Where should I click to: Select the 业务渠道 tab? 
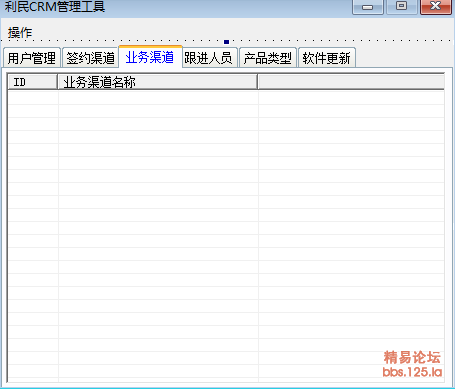(150, 57)
